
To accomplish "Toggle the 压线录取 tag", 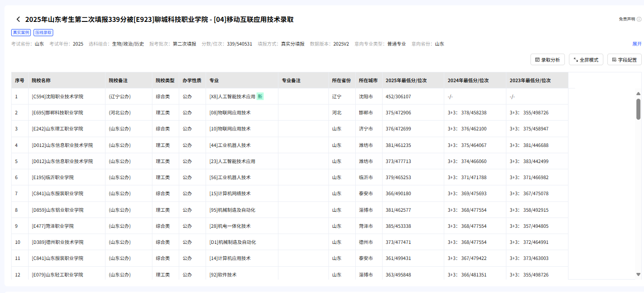I will coord(44,32).
